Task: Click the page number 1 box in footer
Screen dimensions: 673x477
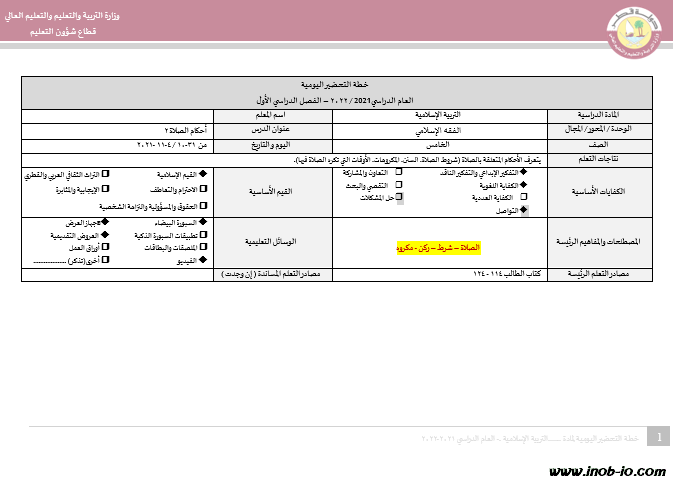Action: click(658, 437)
